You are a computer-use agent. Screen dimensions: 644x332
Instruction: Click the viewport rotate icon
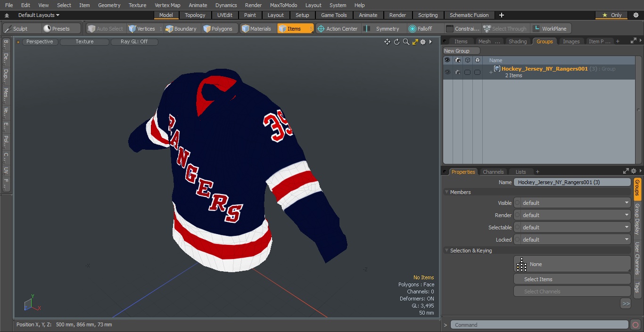pyautogui.click(x=396, y=42)
